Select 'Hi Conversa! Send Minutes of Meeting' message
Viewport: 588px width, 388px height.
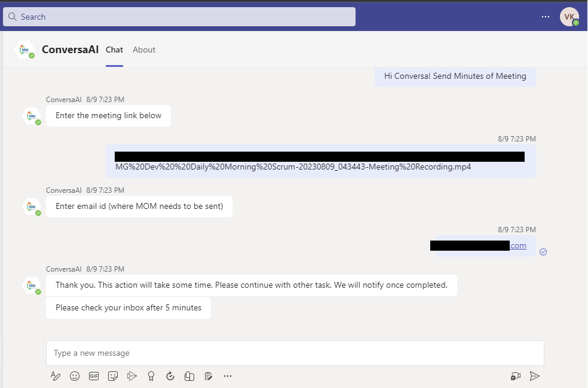click(455, 76)
